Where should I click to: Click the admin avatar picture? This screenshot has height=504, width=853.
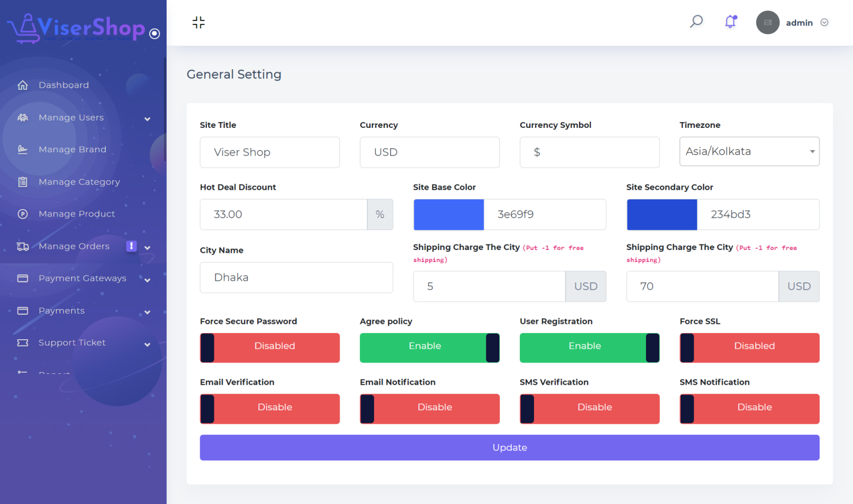pos(767,23)
